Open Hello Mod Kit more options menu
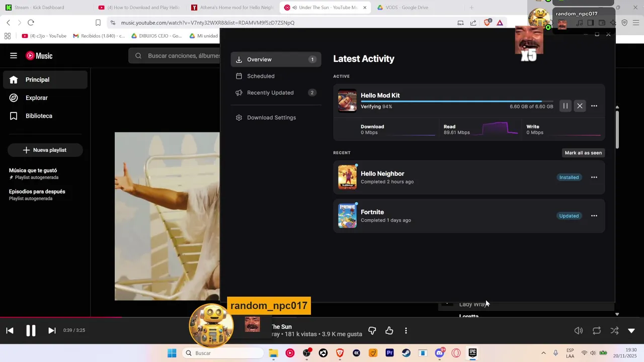The image size is (644, 362). click(594, 106)
